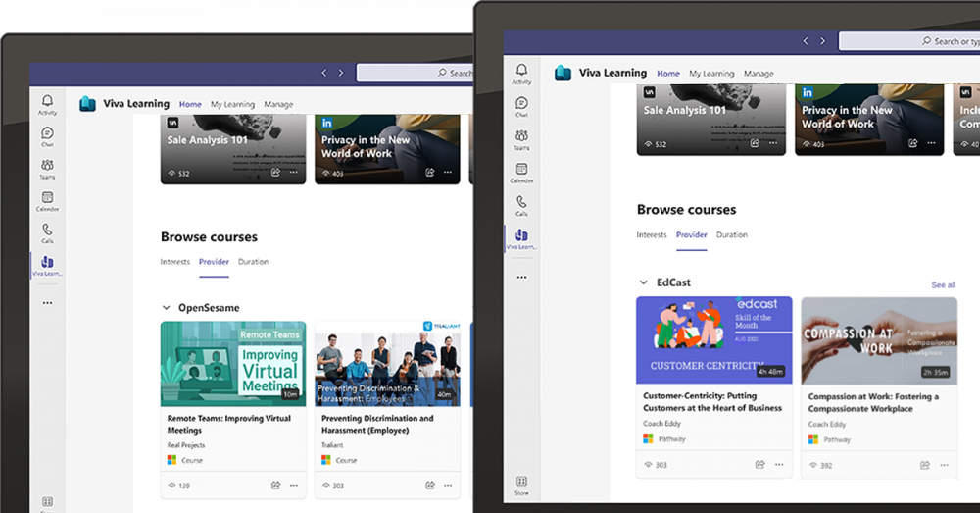
Task: Select Interests tab above the OpenSesame section
Action: pos(173,262)
